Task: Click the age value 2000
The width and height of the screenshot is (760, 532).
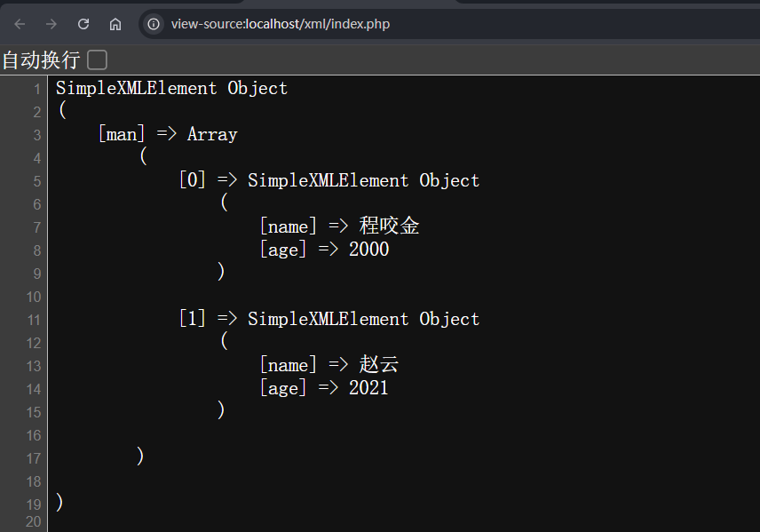Action: pos(368,250)
